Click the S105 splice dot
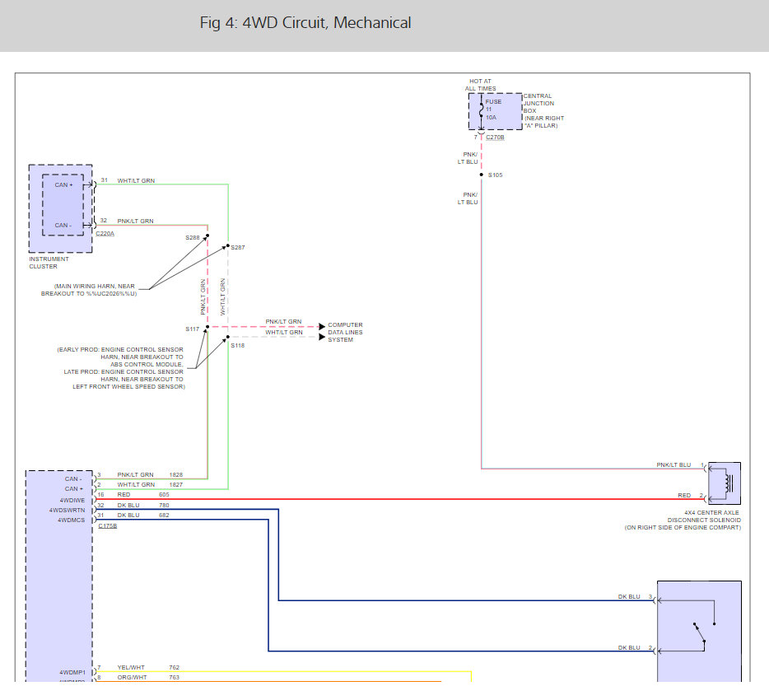Image resolution: width=769 pixels, height=700 pixels. tap(481, 175)
